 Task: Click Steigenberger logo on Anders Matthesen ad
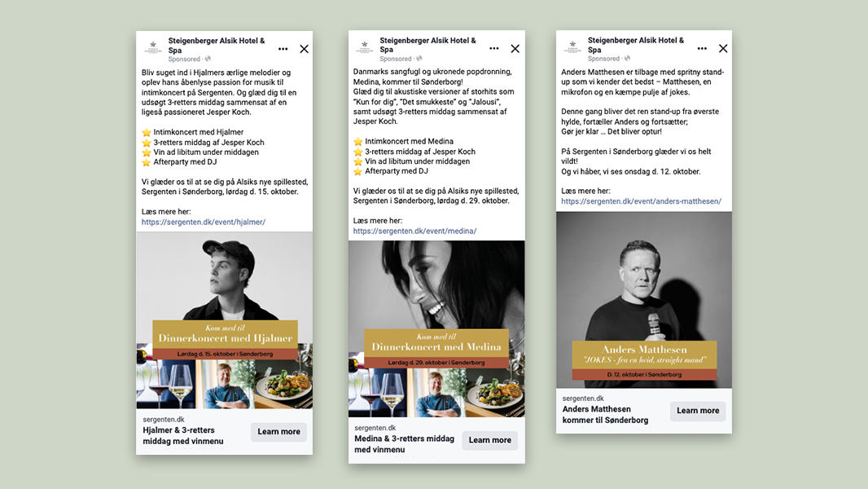coord(573,47)
